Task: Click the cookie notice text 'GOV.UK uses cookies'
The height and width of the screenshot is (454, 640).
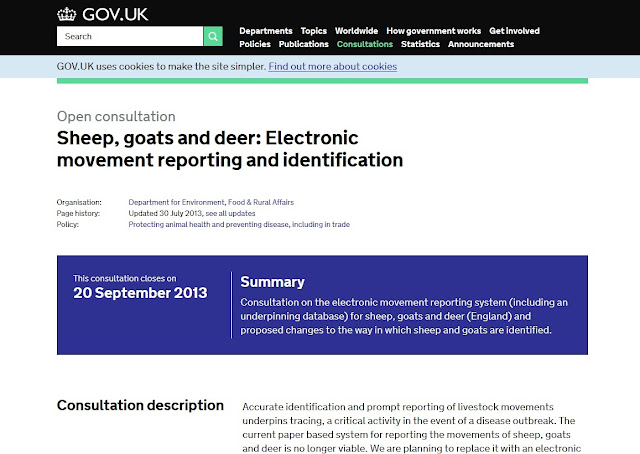Action: click(161, 67)
